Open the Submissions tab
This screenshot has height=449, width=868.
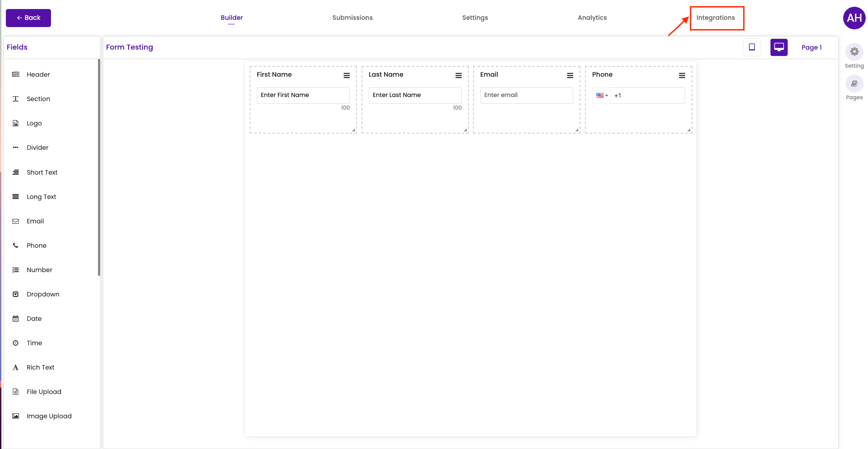353,18
